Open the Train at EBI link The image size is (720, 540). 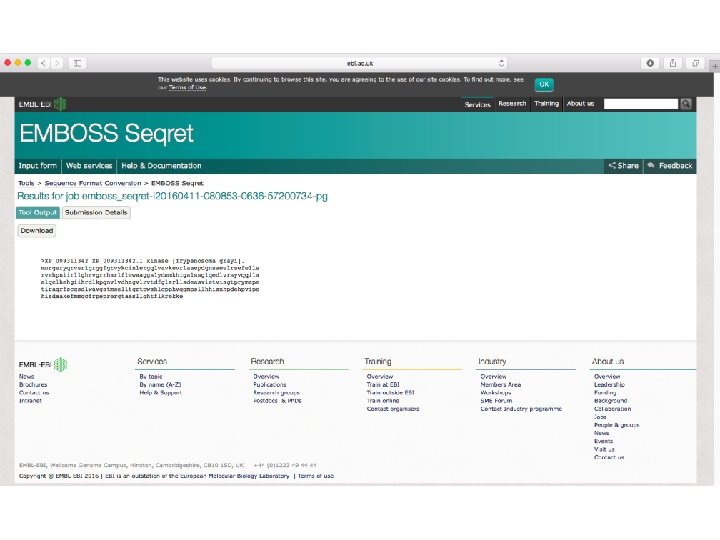(x=383, y=385)
